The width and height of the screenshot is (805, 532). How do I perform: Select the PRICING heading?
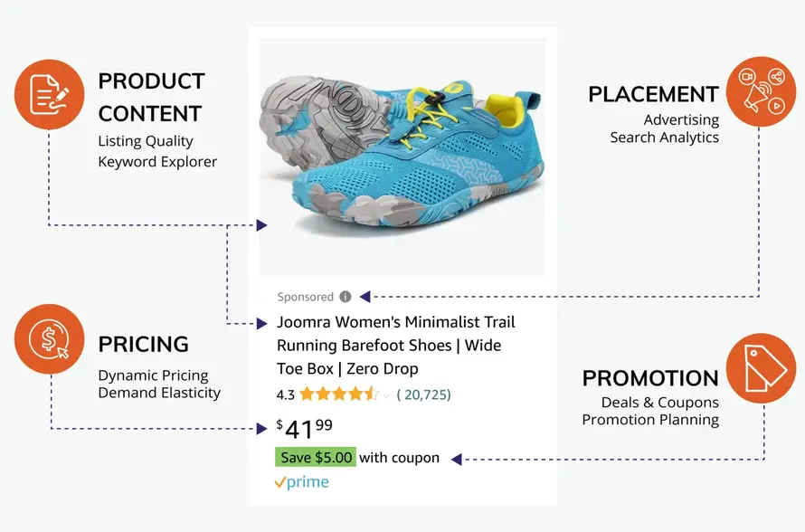143,344
